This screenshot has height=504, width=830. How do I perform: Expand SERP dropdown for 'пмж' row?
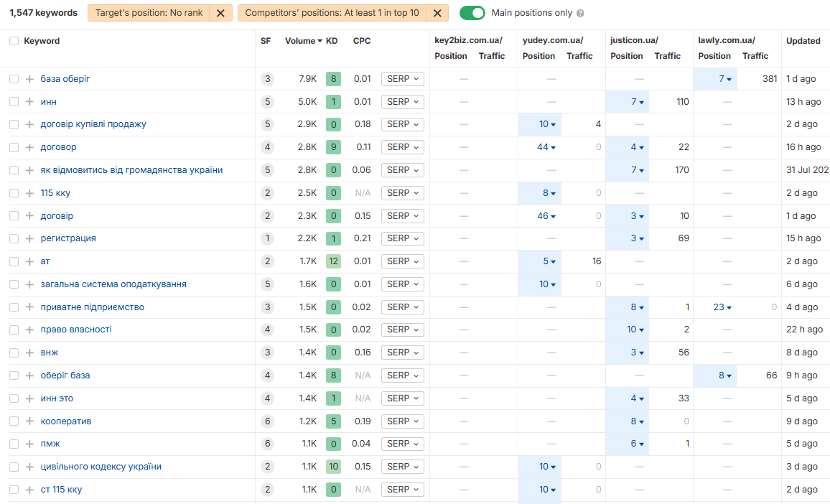pos(402,444)
